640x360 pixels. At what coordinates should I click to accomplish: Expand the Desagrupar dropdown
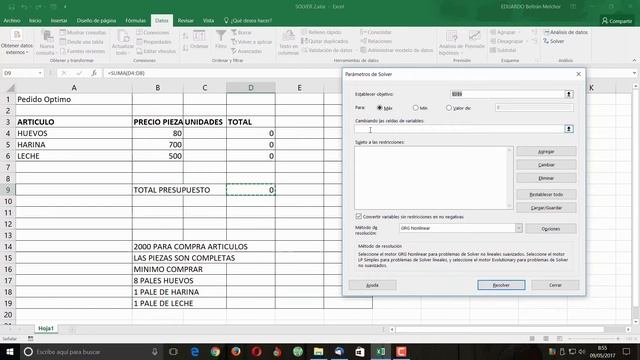pos(527,41)
